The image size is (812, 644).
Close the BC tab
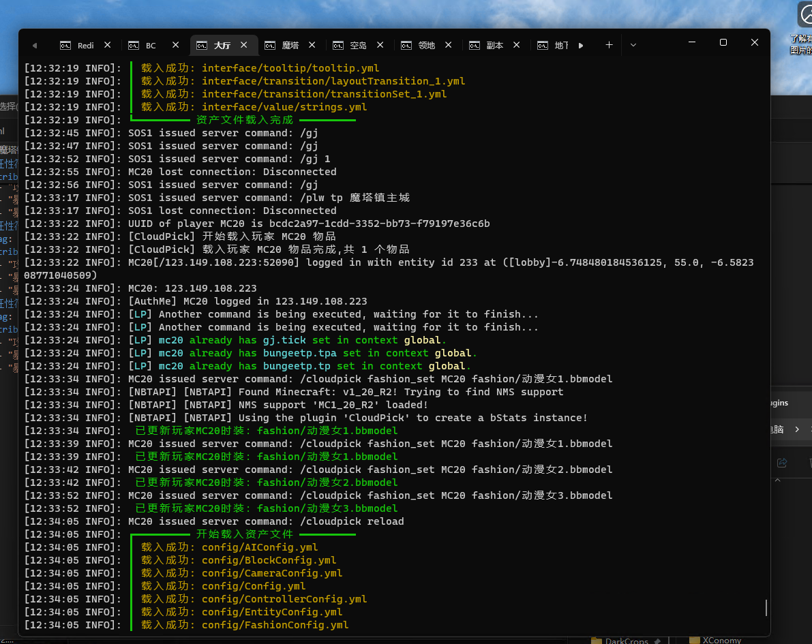point(176,46)
